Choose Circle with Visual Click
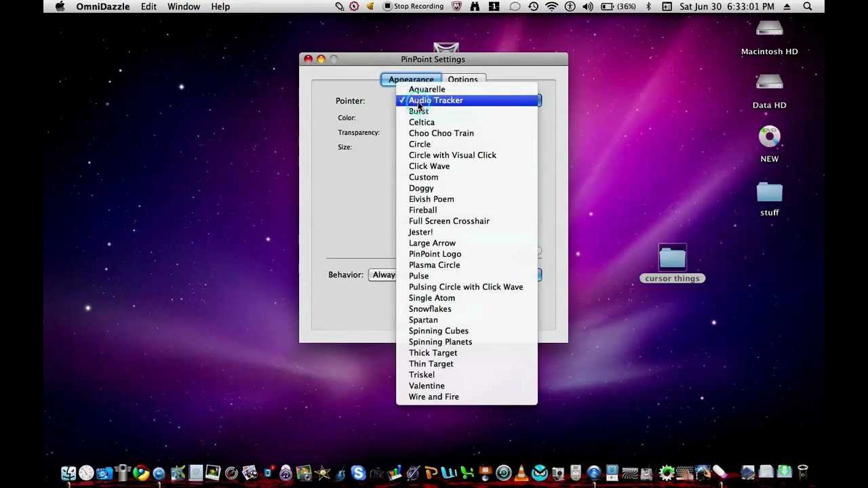The image size is (868, 488). click(x=467, y=155)
